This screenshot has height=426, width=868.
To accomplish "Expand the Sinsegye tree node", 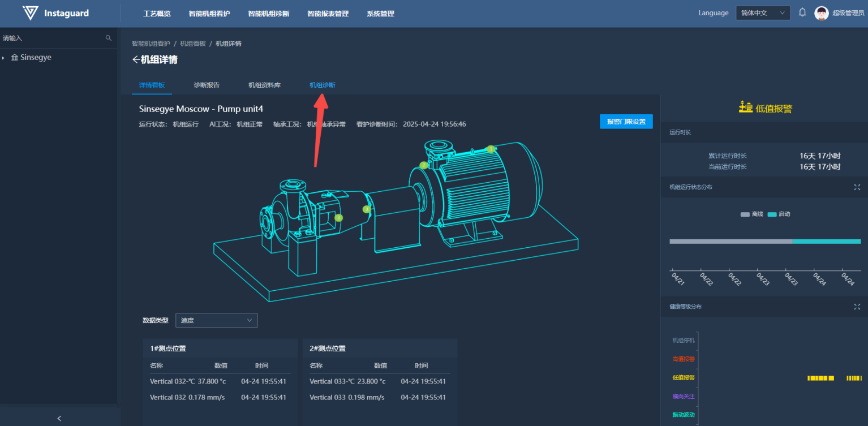I will click(x=4, y=58).
